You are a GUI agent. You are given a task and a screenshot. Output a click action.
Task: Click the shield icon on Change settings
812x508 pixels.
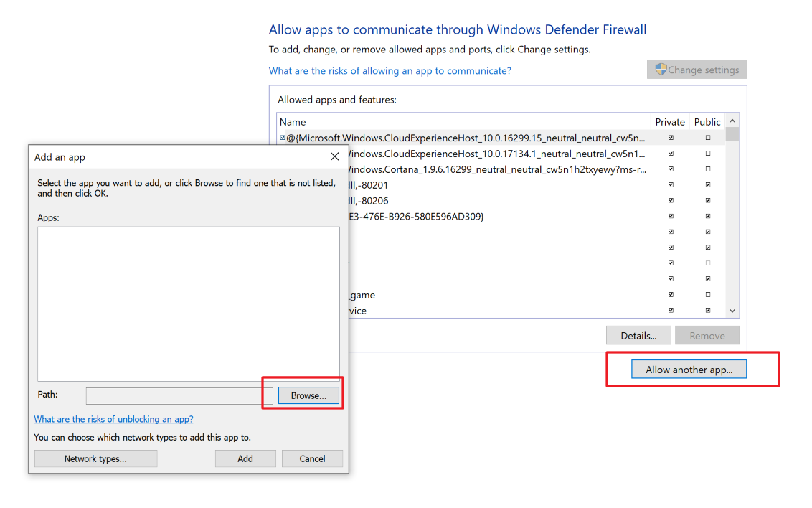pyautogui.click(x=661, y=70)
